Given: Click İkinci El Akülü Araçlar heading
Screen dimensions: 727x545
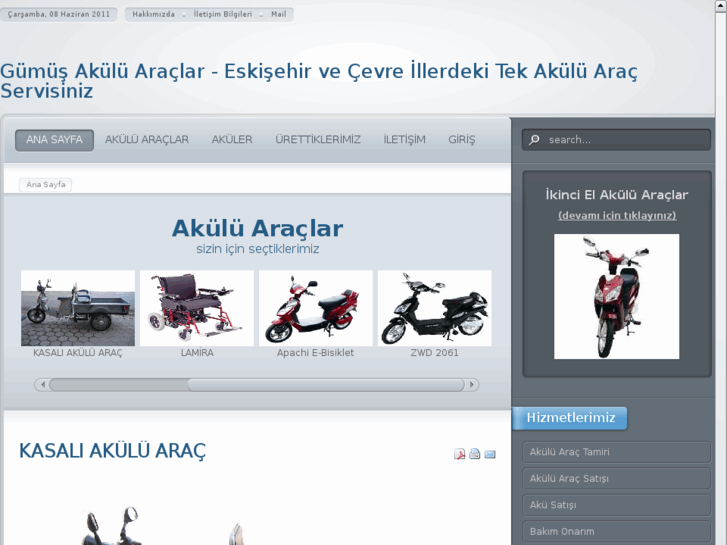Looking at the screenshot, I should pyautogui.click(x=617, y=195).
